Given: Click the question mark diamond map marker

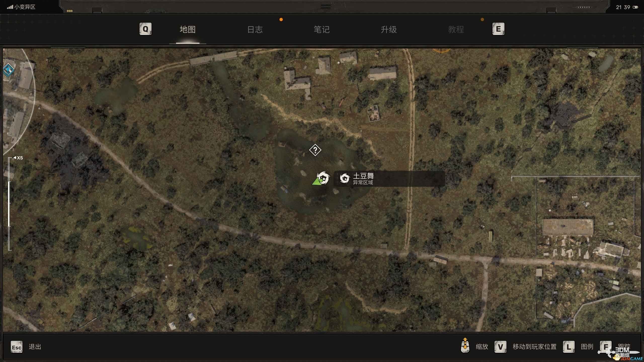Looking at the screenshot, I should 315,150.
